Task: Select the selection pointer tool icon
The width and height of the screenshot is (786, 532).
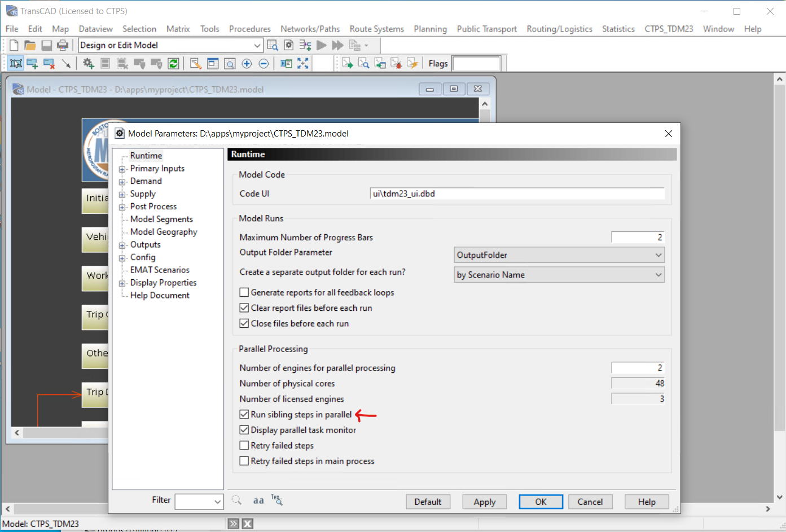Action: pos(16,64)
